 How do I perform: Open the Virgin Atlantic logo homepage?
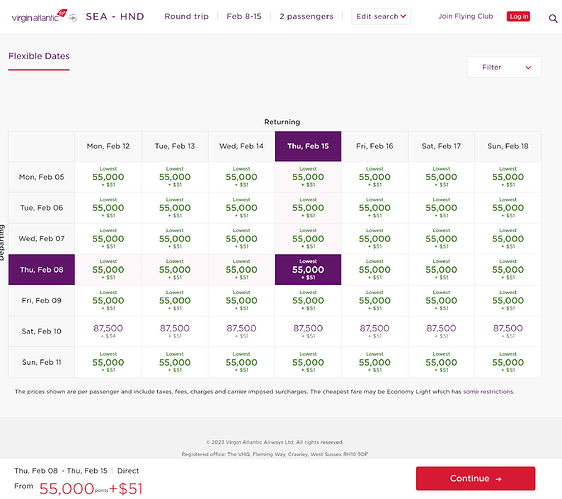coord(39,16)
